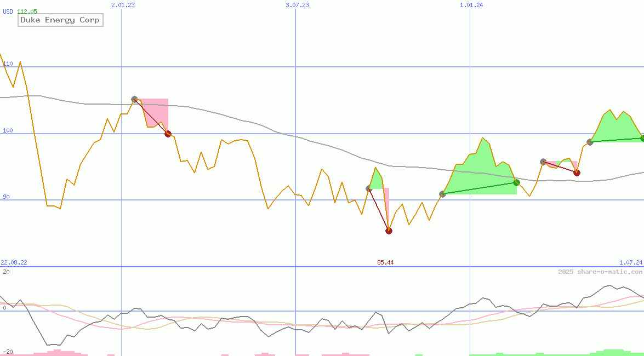Select the red exit dot on the 100 line
The image size is (644, 356).
tap(168, 134)
